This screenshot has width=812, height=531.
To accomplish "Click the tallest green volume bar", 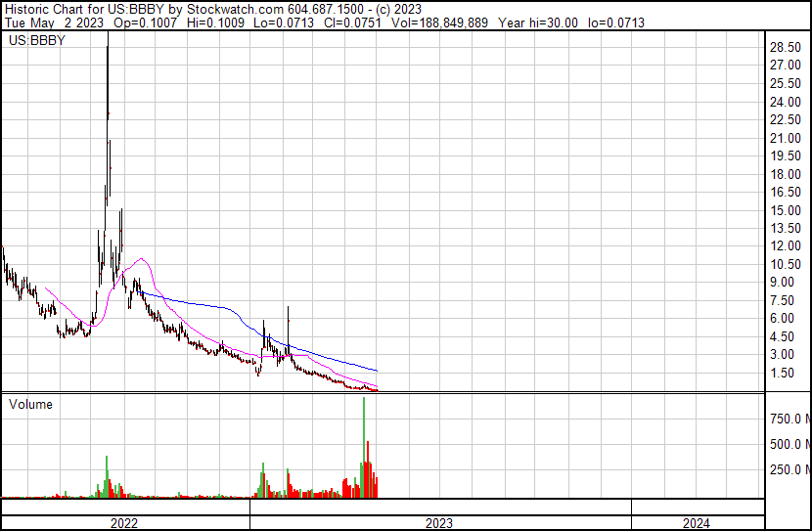I will tap(364, 447).
